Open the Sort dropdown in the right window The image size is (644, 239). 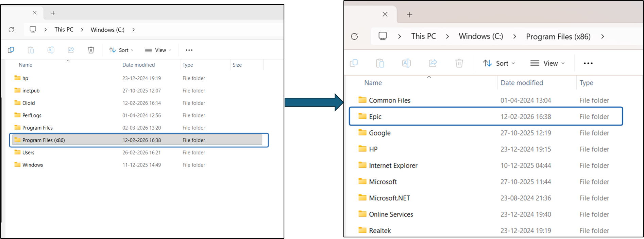499,63
